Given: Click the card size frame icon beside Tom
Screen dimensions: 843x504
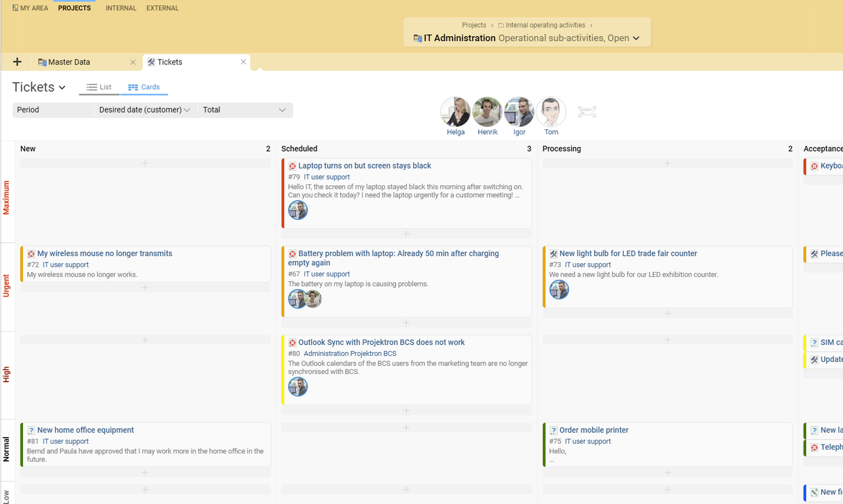Looking at the screenshot, I should [587, 111].
